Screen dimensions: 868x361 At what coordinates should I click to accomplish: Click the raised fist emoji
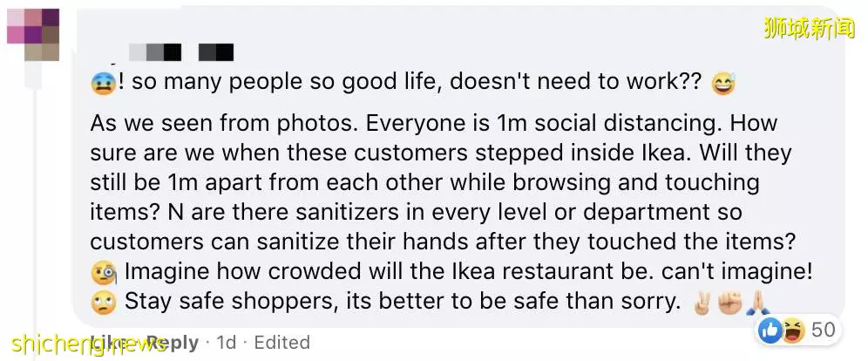pyautogui.click(x=729, y=303)
